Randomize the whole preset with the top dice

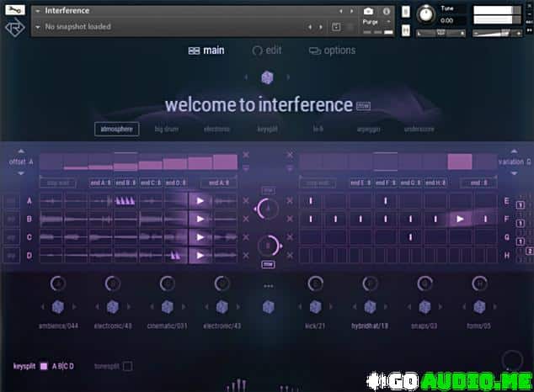point(267,77)
